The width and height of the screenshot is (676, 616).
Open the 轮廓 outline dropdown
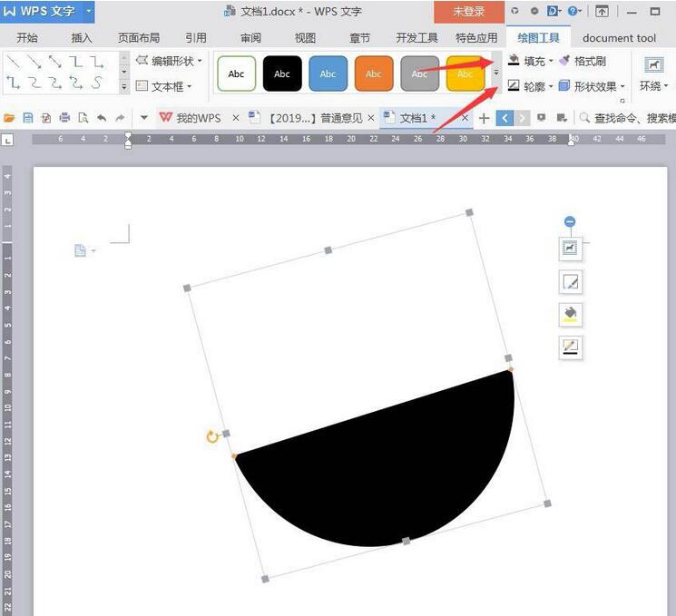531,86
